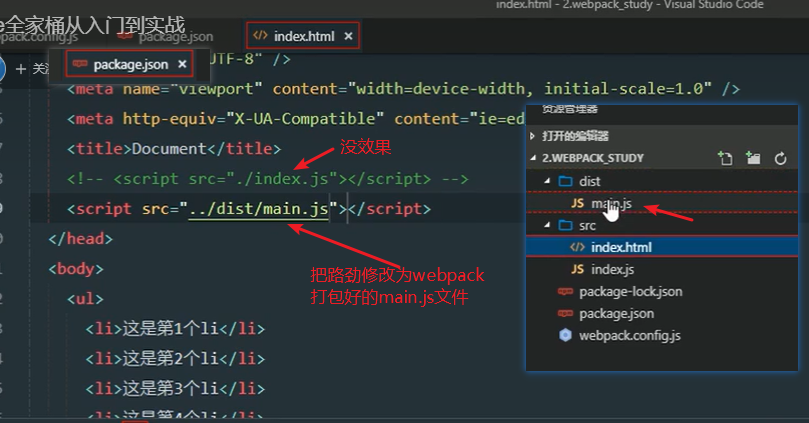Click the npm icon beside package.json in tree

[x=565, y=314]
